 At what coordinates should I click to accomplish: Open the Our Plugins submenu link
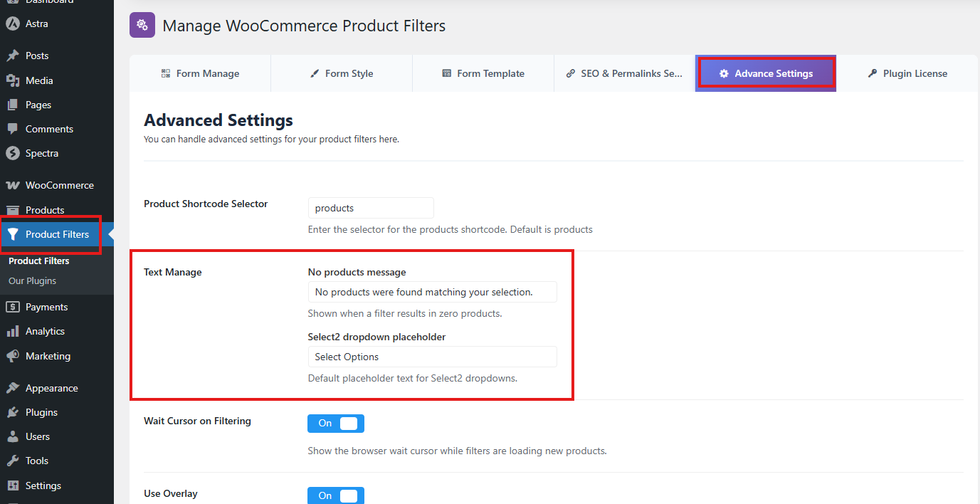tap(32, 281)
